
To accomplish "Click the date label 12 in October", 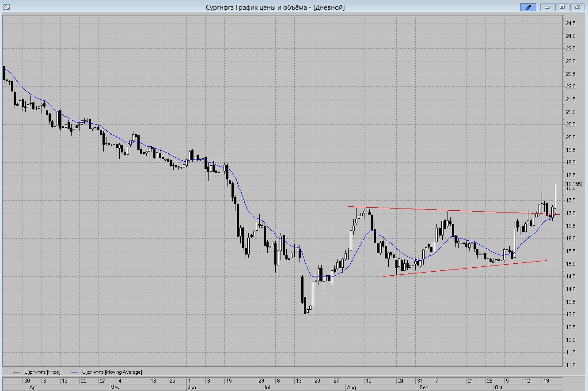I will coord(527,380).
